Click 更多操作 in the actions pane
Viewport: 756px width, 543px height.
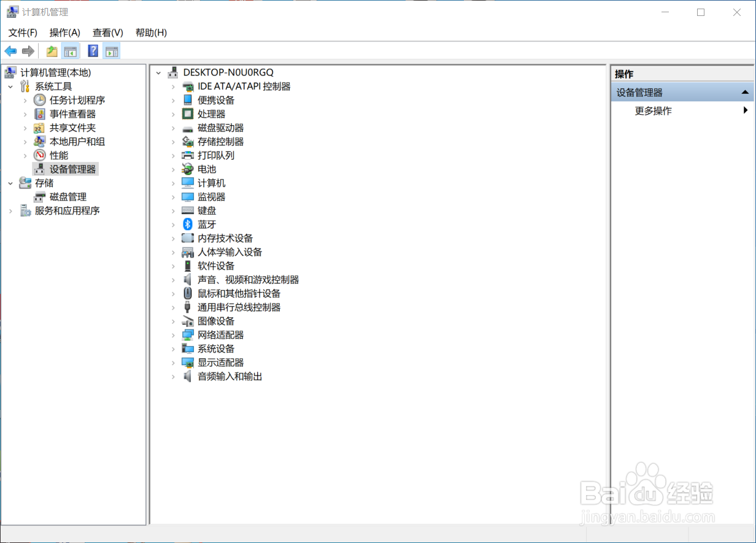(x=653, y=110)
